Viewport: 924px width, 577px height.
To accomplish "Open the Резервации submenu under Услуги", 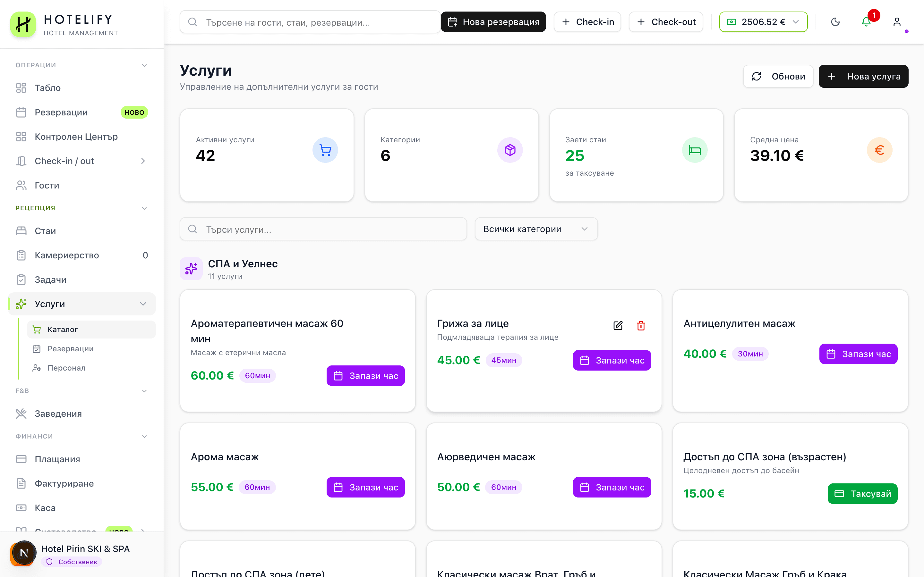I will coord(70,348).
